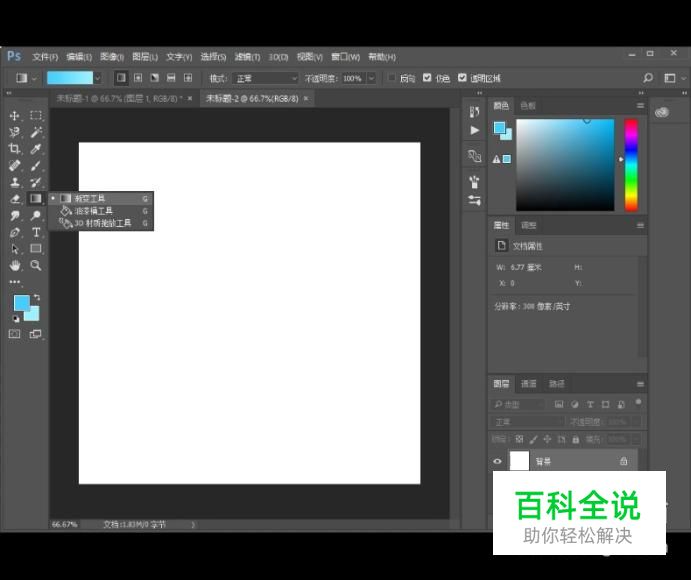Open the Mode (模式) dropdown
The image size is (691, 580).
[266, 78]
